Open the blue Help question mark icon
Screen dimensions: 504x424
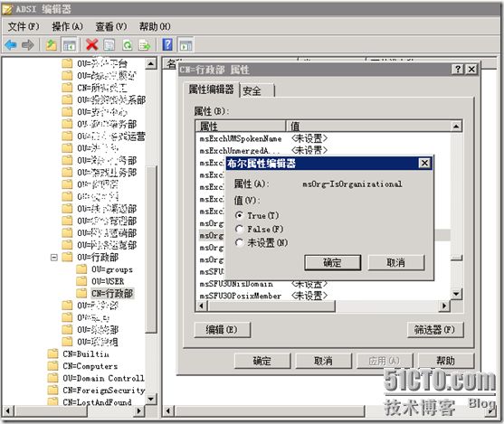tap(167, 44)
